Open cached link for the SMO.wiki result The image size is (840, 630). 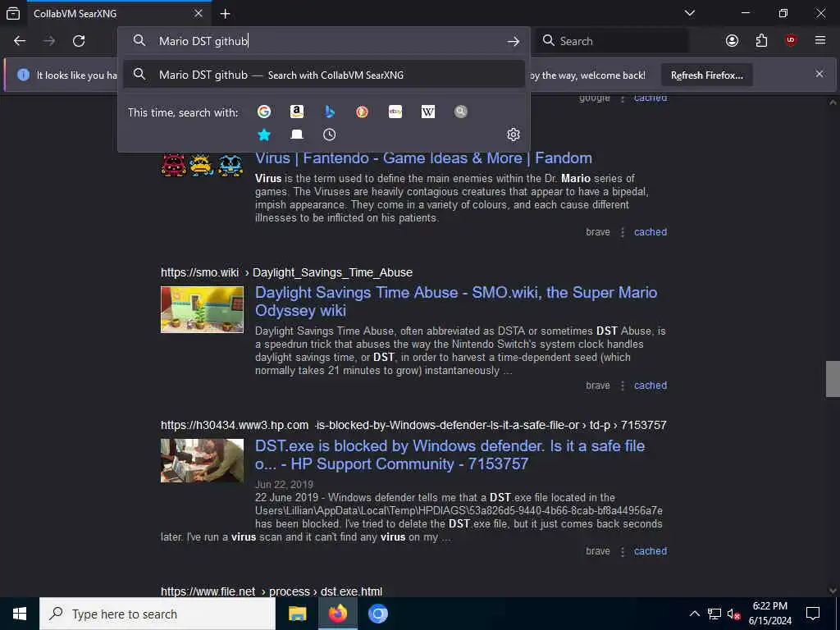coord(651,386)
